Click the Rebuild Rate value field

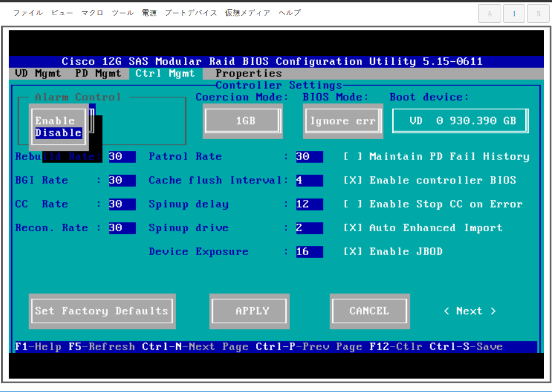pos(122,157)
